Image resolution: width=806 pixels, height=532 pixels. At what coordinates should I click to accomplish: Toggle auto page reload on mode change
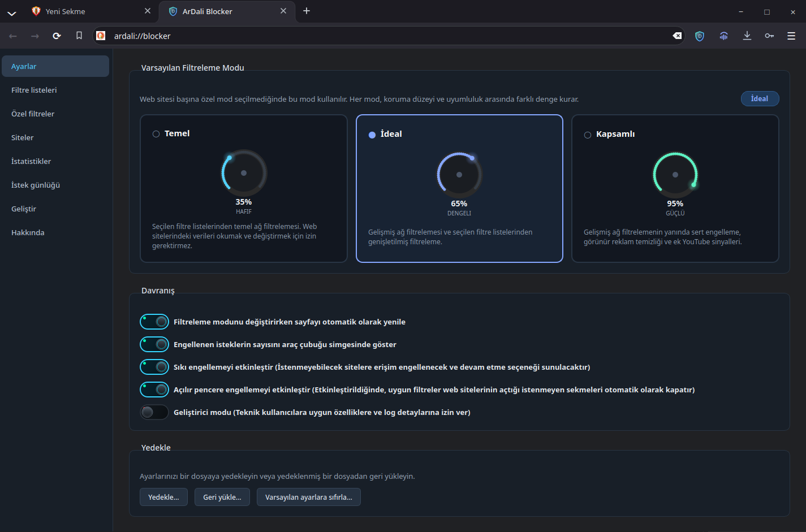click(154, 322)
